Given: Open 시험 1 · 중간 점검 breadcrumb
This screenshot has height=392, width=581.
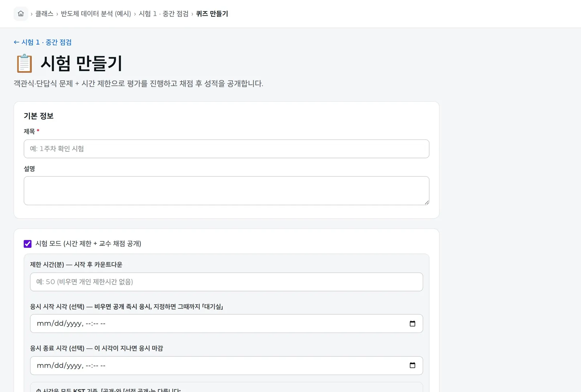Looking at the screenshot, I should (x=164, y=14).
